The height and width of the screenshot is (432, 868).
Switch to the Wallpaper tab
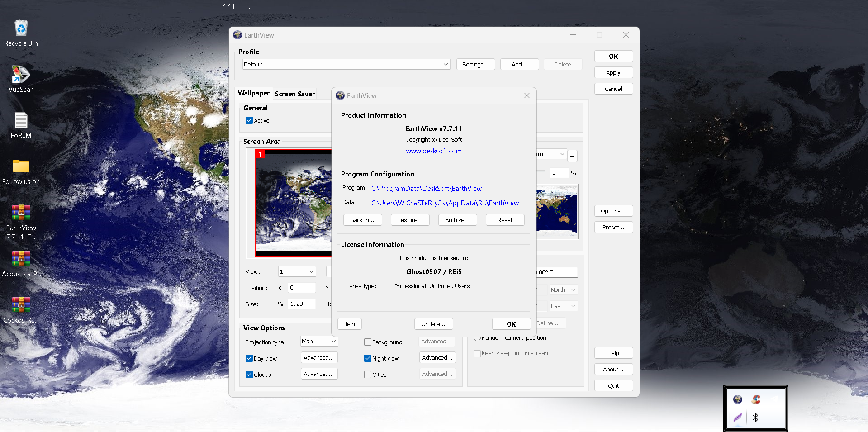click(254, 93)
